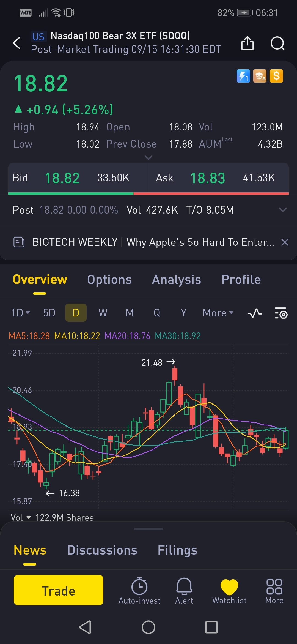297x644 pixels.
Task: Switch to the Analysis tab
Action: 176,280
